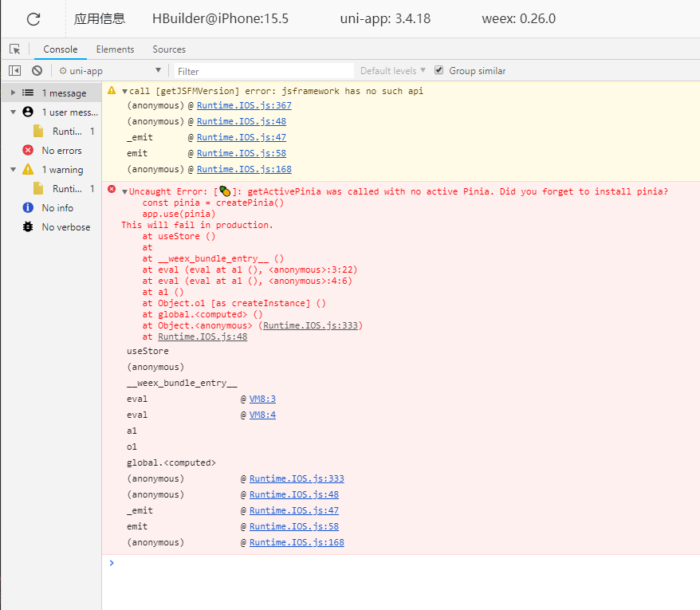This screenshot has width=700, height=610.
Task: Switch to the Elements tab
Action: [115, 49]
